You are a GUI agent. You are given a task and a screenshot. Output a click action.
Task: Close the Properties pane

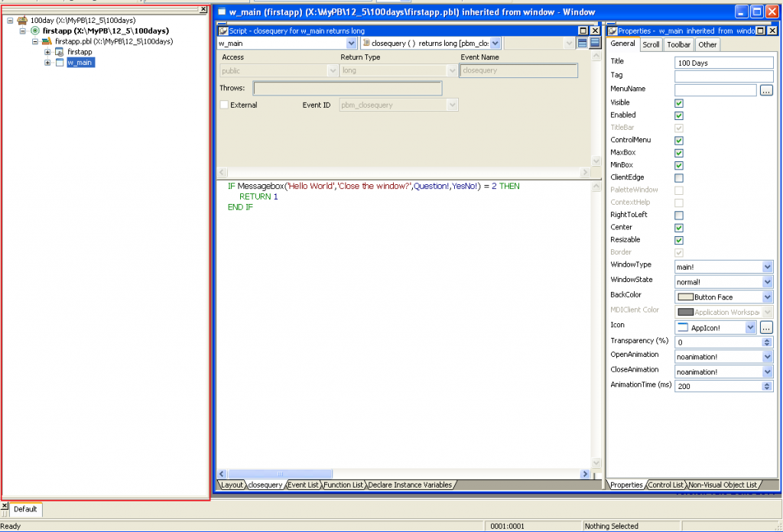point(772,31)
